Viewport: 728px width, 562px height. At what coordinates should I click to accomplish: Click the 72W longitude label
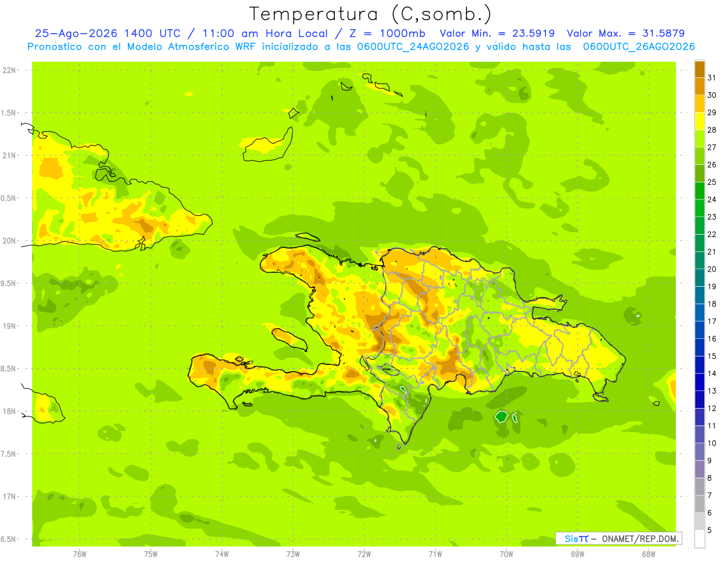click(x=364, y=554)
